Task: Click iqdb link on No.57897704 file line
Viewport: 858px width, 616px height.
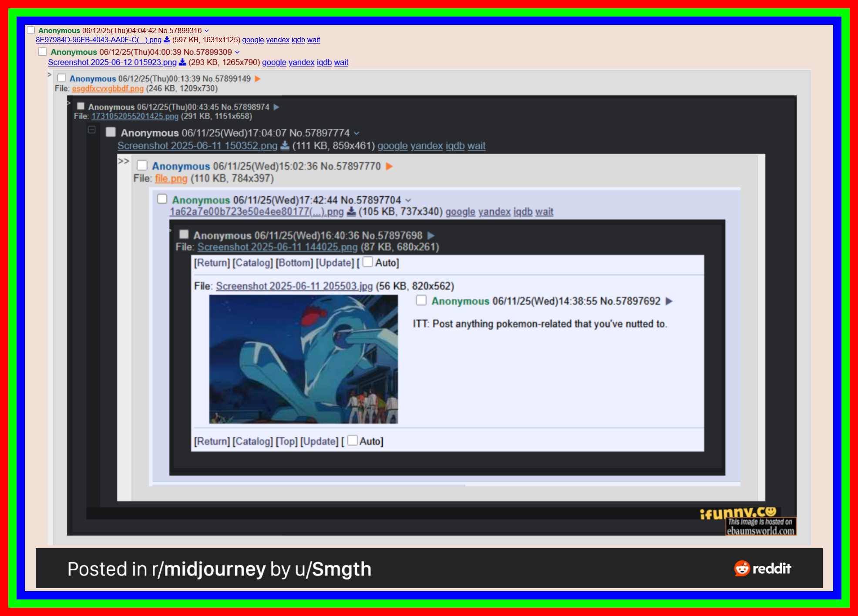Action: (x=523, y=212)
